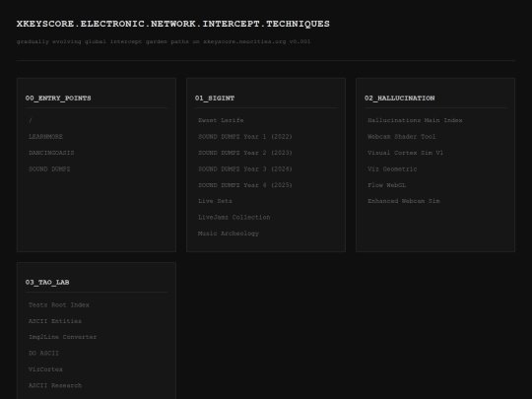The image size is (532, 399).
Task: Open SOUND DUMPZ Year 4 (2025)
Action: [245, 185]
